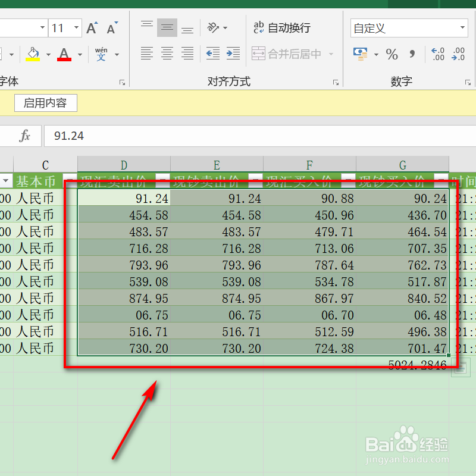This screenshot has width=476, height=476.
Task: Select column D header
Action: coord(124,165)
